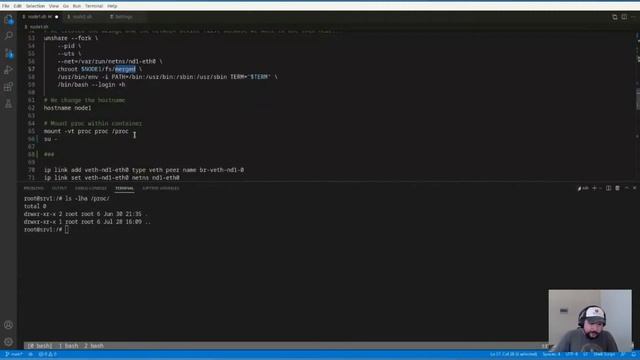Click the LF end-of-line indicator

(585, 354)
